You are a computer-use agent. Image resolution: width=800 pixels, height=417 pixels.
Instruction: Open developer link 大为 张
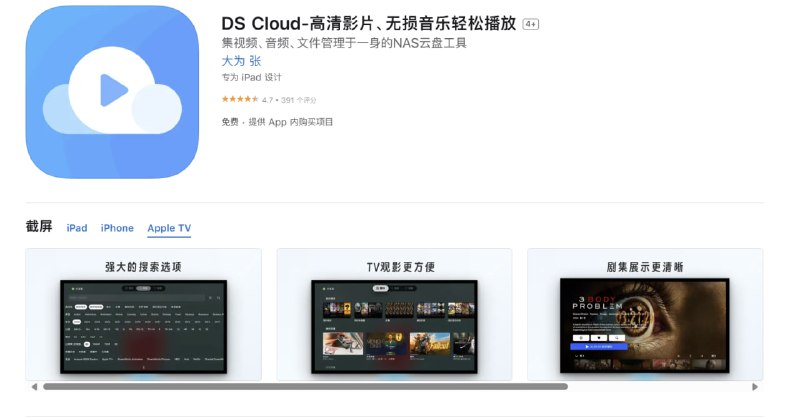click(x=241, y=61)
